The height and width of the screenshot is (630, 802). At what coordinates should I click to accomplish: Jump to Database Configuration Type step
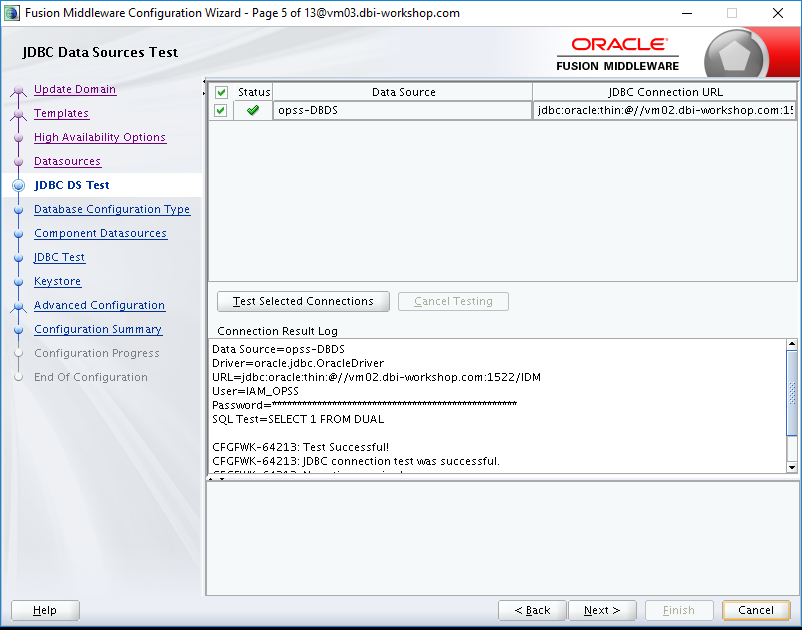click(112, 209)
